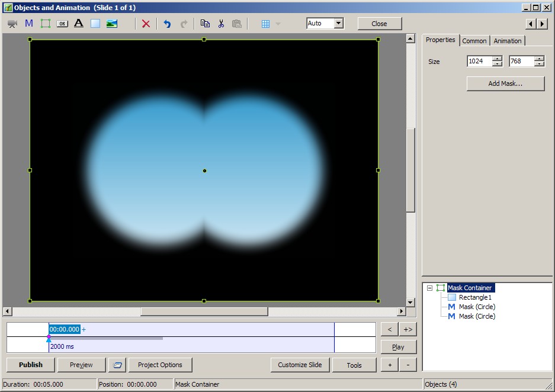Screen dimensions: 555x392
Task: Click the Add Frame toolbar icon
Action: [46, 24]
